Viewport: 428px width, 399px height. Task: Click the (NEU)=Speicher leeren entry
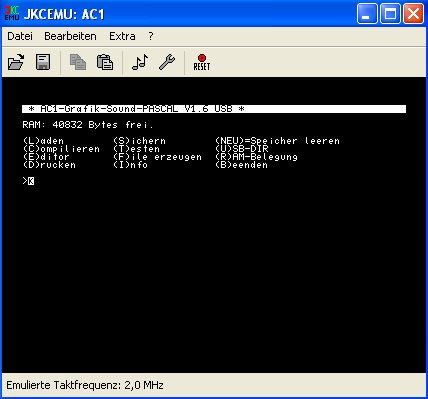point(277,141)
